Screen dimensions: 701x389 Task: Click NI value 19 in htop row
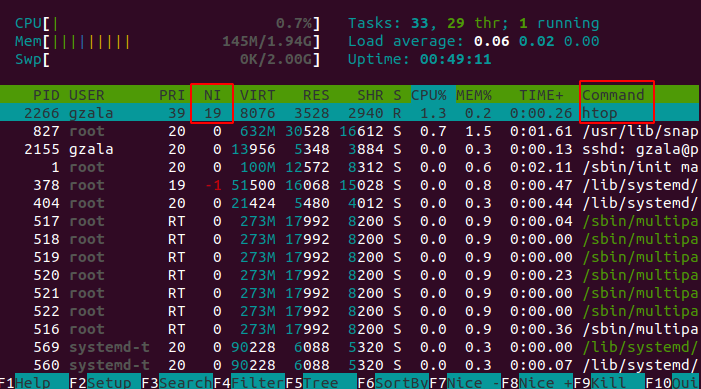213,113
